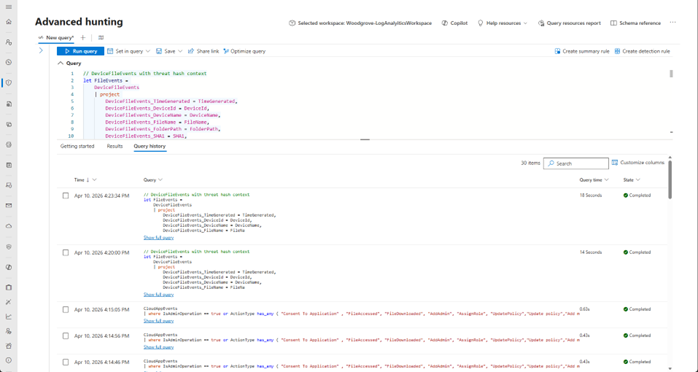Click Share link in toolbar
Screen dimensions: 698x372
[203, 51]
